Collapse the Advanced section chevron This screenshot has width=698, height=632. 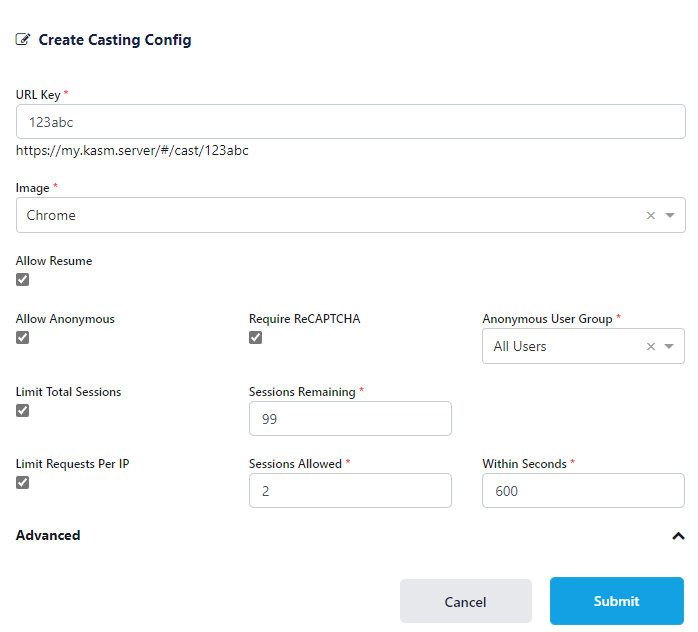pyautogui.click(x=679, y=536)
